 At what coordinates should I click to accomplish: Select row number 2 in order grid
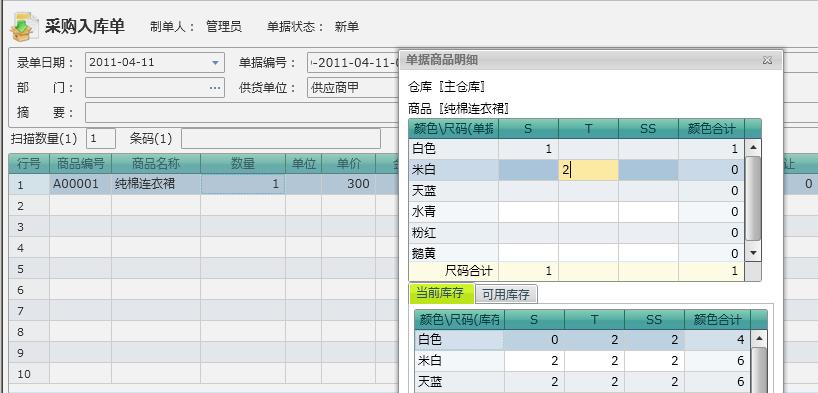pyautogui.click(x=29, y=206)
